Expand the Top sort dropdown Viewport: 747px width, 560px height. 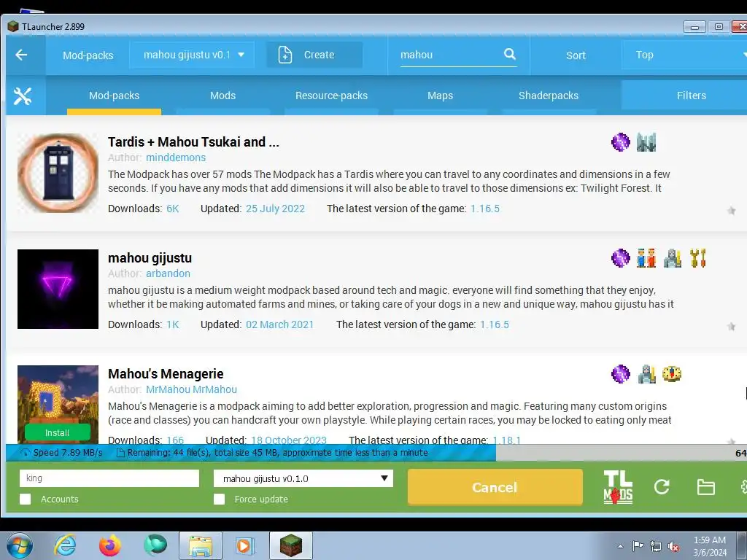[684, 55]
